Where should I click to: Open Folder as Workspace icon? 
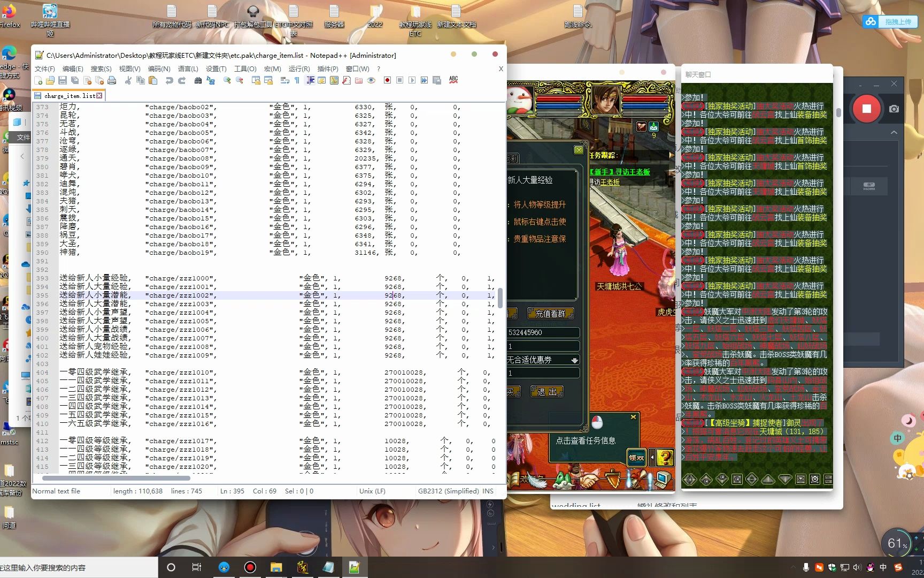click(x=359, y=80)
